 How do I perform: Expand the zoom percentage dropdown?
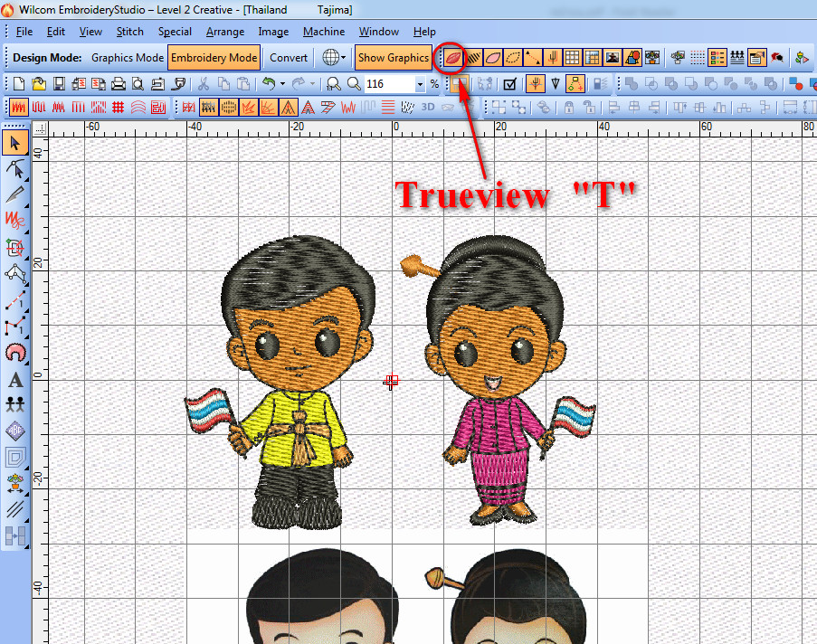pyautogui.click(x=420, y=84)
